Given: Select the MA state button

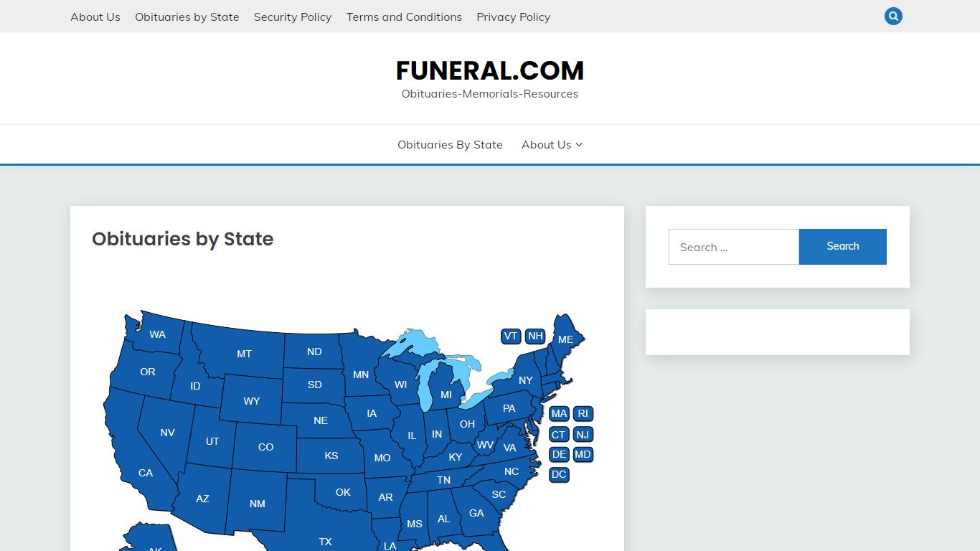Looking at the screenshot, I should (560, 413).
